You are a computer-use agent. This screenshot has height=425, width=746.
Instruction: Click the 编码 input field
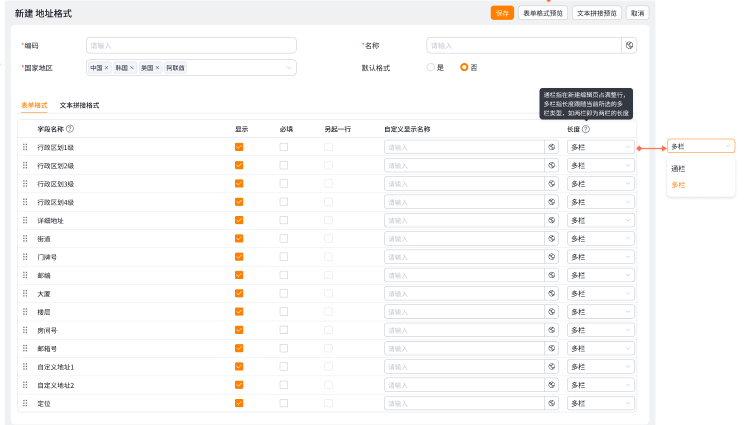click(190, 45)
